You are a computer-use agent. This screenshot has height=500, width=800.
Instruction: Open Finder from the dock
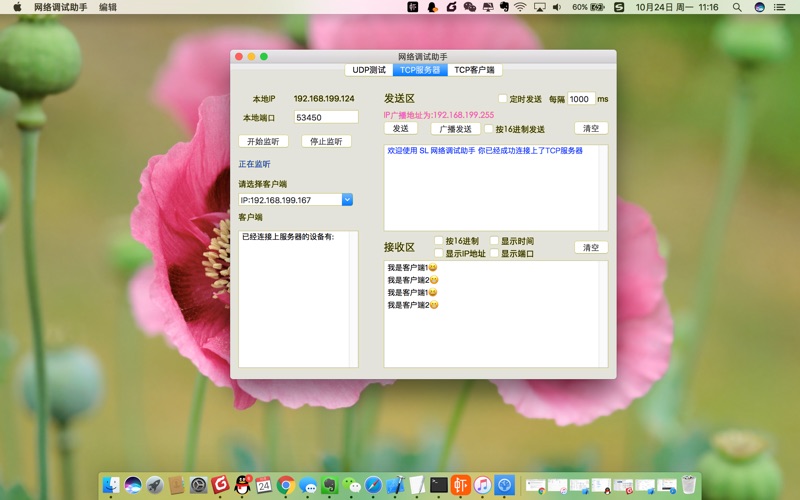[x=110, y=485]
